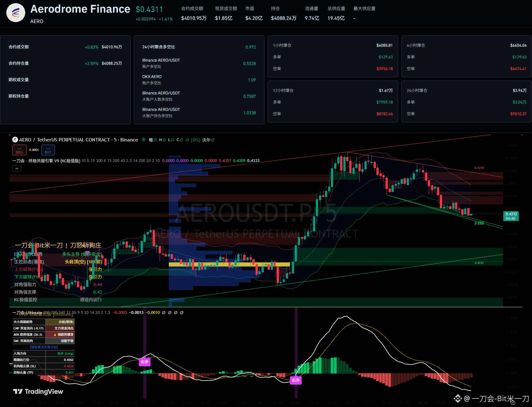Click the 对角强阻力 value 0.44

click(x=98, y=284)
